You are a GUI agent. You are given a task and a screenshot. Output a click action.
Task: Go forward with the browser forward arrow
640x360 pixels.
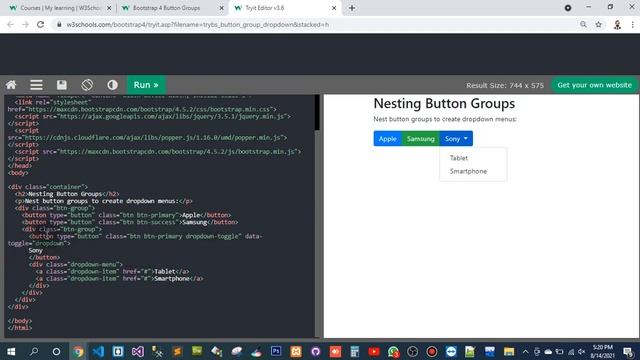click(x=25, y=24)
